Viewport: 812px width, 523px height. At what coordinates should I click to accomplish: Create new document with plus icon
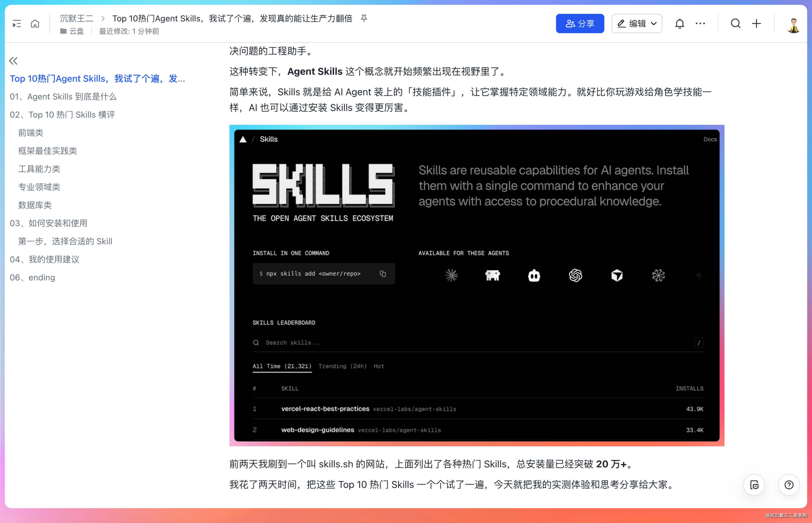(757, 24)
